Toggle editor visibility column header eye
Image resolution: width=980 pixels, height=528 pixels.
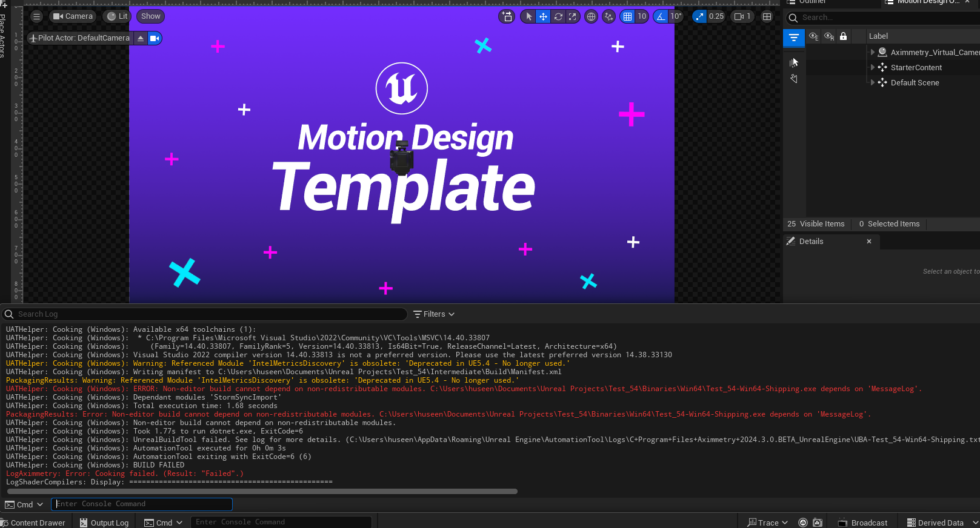[x=813, y=36]
